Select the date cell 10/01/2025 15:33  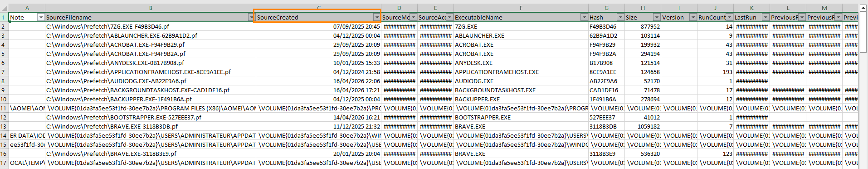(319, 63)
